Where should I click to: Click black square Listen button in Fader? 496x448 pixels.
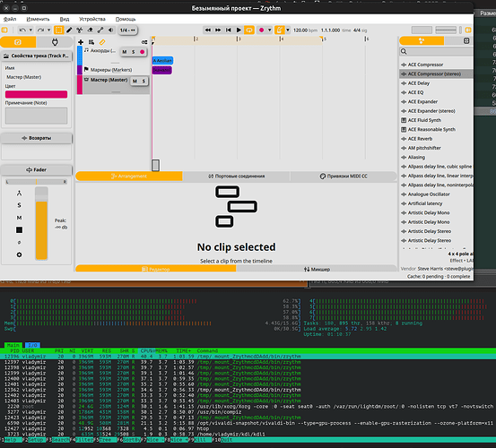(x=20, y=230)
